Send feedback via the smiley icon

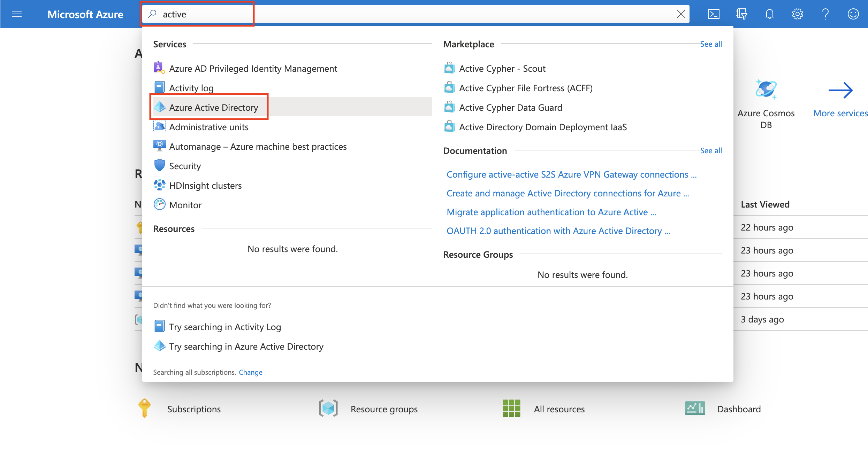coord(853,14)
